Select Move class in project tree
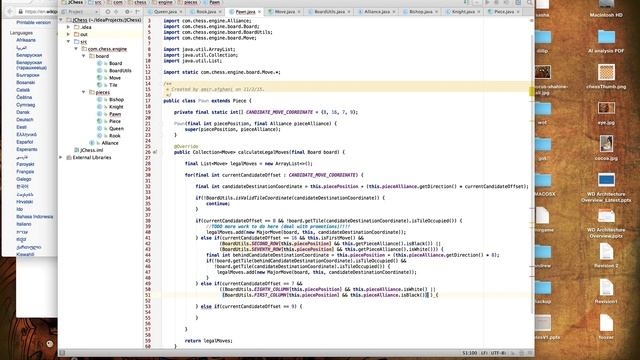This screenshot has width=640, height=360. [x=115, y=78]
